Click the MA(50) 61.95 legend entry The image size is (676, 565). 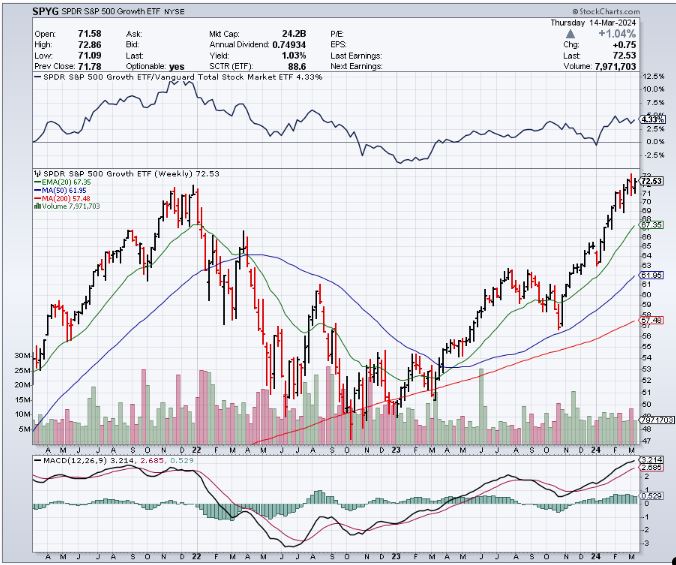tap(62, 190)
